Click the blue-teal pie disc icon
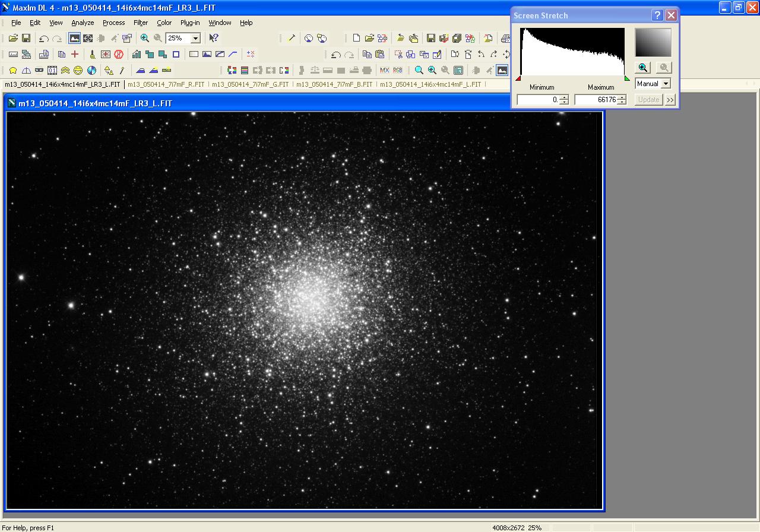Viewport: 760px width, 532px height. [x=92, y=70]
